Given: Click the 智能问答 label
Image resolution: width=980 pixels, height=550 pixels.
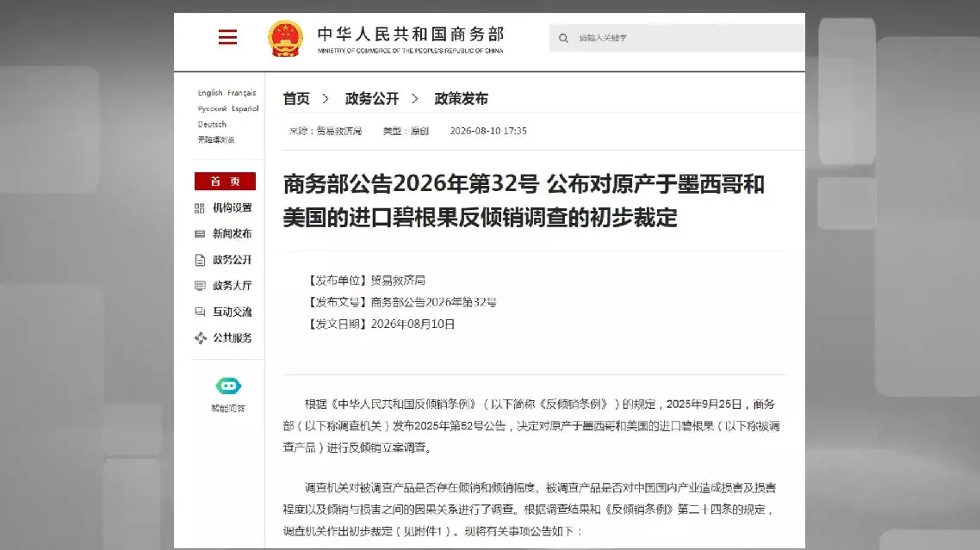Looking at the screenshot, I should pyautogui.click(x=228, y=408).
